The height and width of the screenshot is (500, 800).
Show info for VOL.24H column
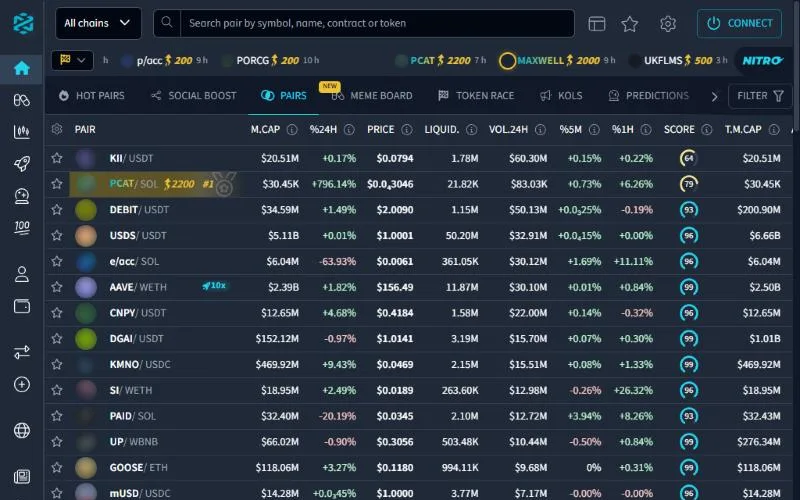pyautogui.click(x=540, y=130)
